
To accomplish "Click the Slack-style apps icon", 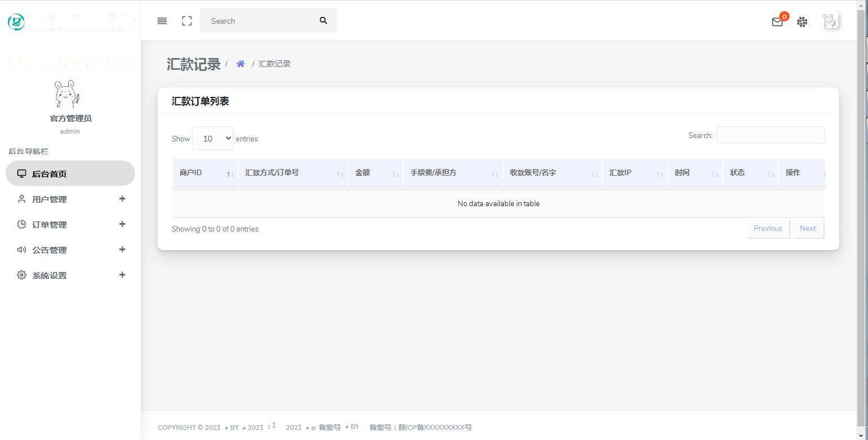I will point(802,22).
